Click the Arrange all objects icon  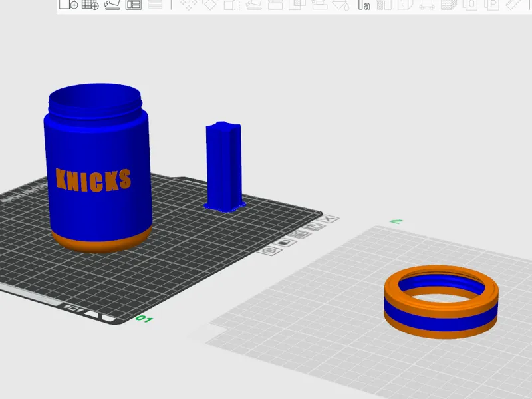point(134,5)
